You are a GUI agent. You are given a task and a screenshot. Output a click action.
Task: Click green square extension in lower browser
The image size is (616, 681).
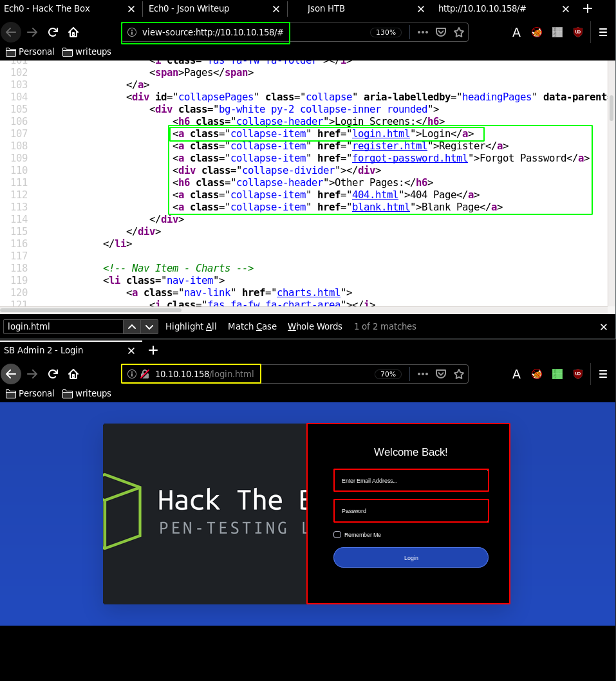557,374
